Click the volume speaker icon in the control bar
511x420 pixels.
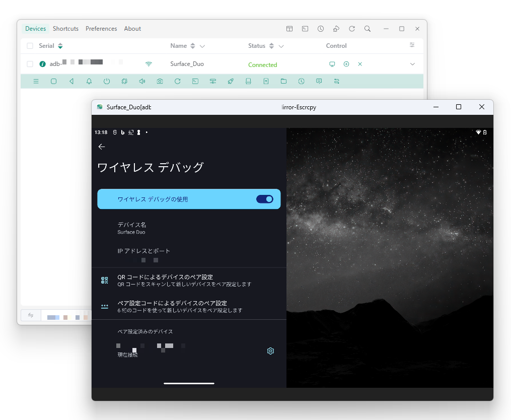[142, 81]
